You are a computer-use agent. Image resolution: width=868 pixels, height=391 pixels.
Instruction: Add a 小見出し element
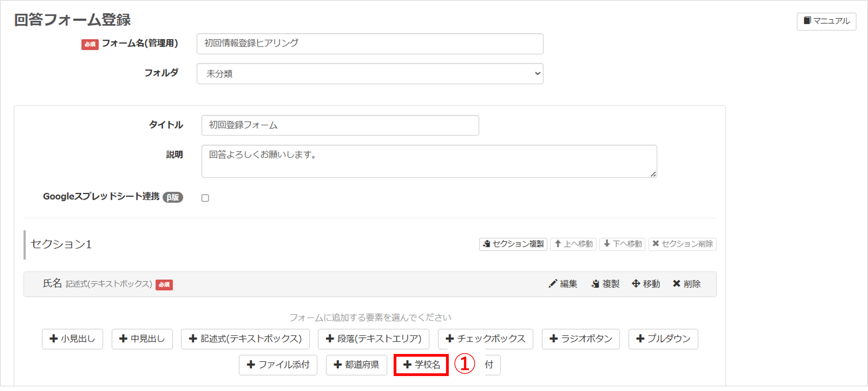[x=72, y=339]
